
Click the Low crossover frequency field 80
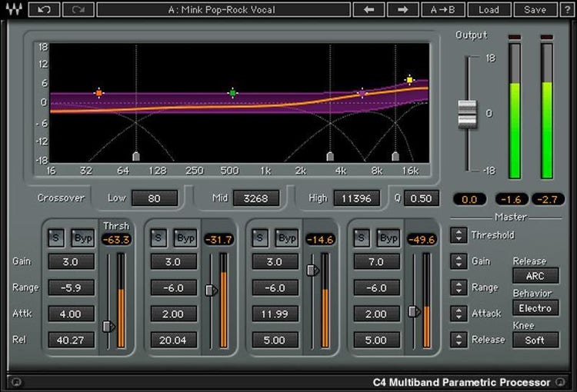click(x=154, y=198)
